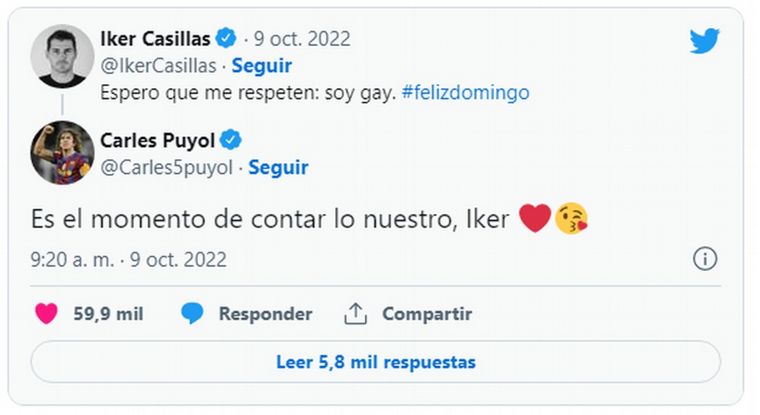Click Iker Casillas verified badge
Viewport: 760px width, 415px height.
pos(227,40)
